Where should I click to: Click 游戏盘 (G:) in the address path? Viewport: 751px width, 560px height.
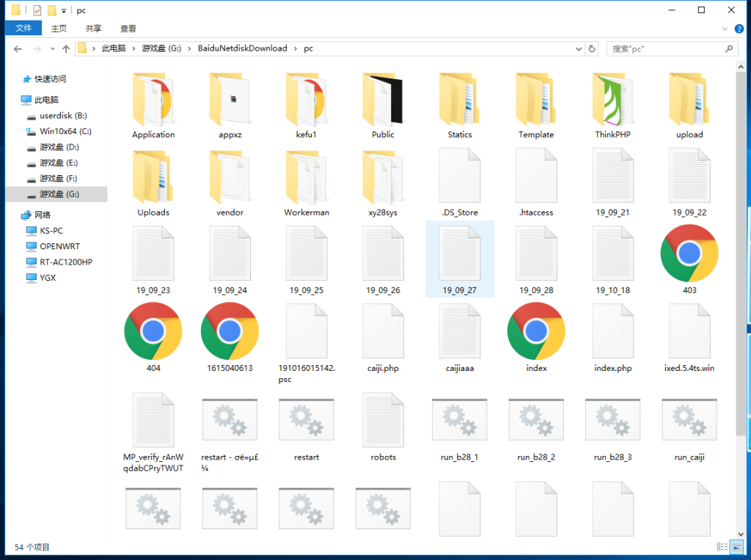(161, 48)
